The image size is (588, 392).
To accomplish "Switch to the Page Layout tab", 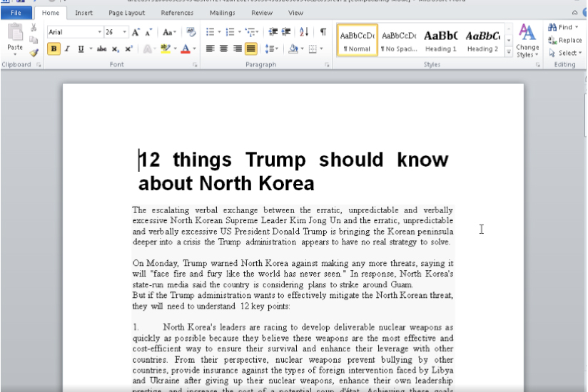I will (127, 13).
